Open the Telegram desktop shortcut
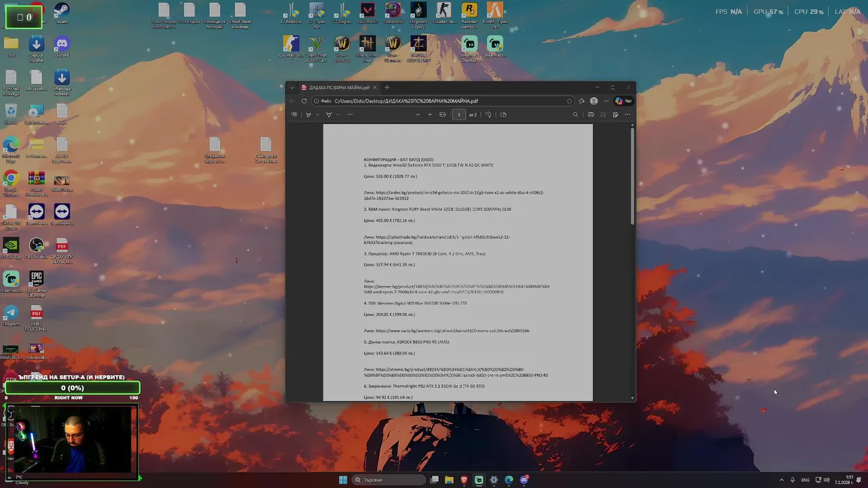 point(11,315)
